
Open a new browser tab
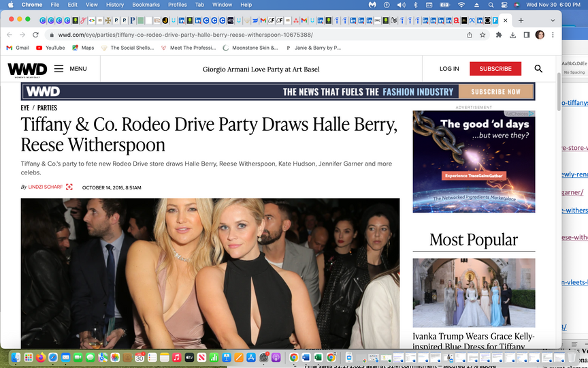(x=521, y=20)
